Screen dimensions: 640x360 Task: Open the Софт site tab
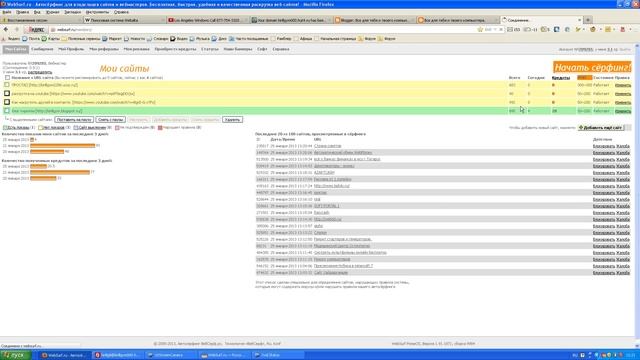pos(262,49)
